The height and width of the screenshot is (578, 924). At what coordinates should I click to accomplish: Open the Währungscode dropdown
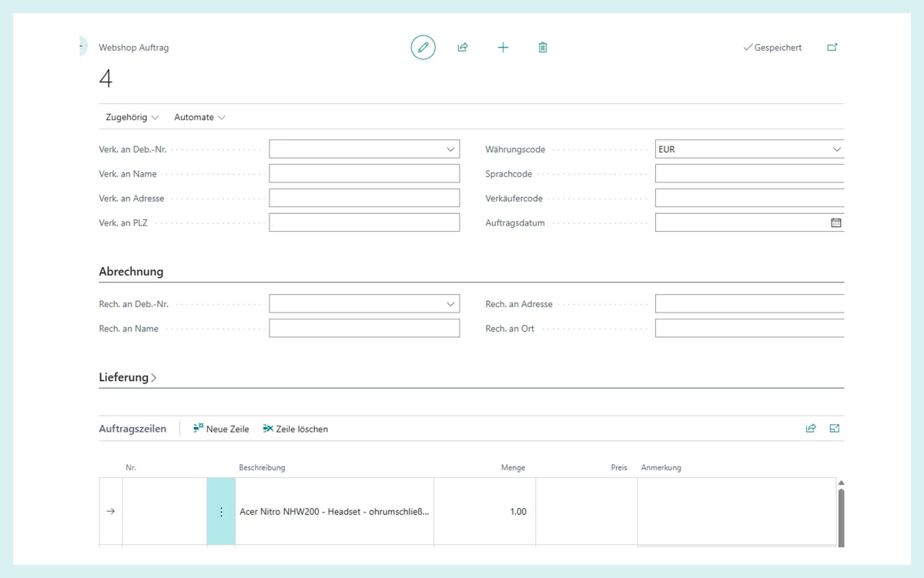pos(836,149)
